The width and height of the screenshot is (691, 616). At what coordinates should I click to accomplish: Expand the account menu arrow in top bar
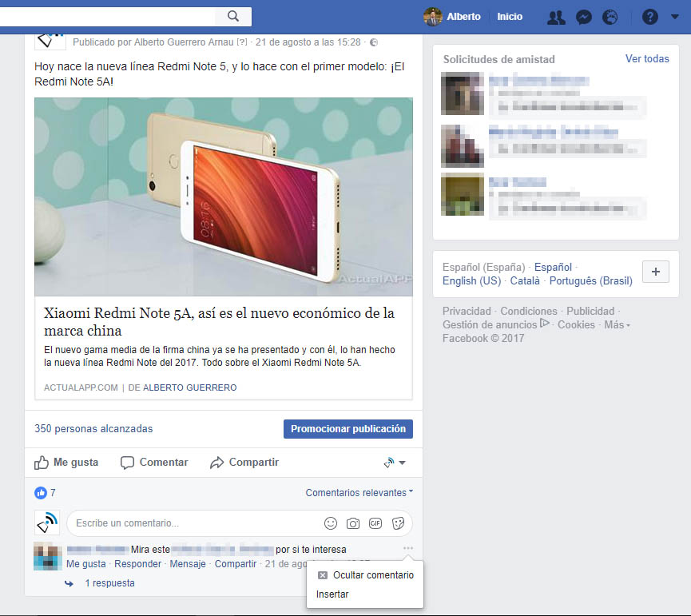click(675, 17)
